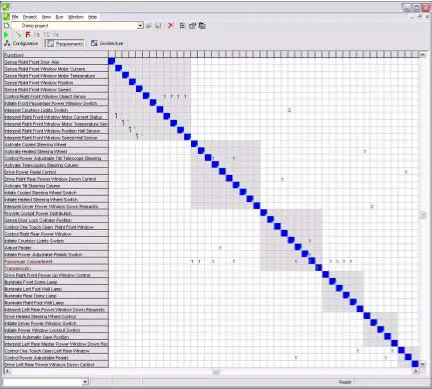
Task: Open the bottom-left status combo box arrow
Action: point(85,382)
